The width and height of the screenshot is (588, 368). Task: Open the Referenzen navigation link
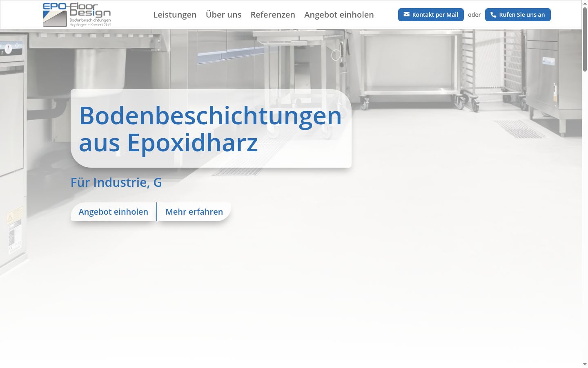coord(273,15)
